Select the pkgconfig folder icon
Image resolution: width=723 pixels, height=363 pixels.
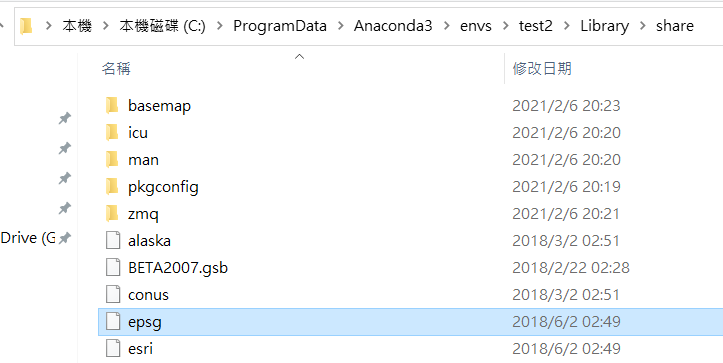pos(112,187)
